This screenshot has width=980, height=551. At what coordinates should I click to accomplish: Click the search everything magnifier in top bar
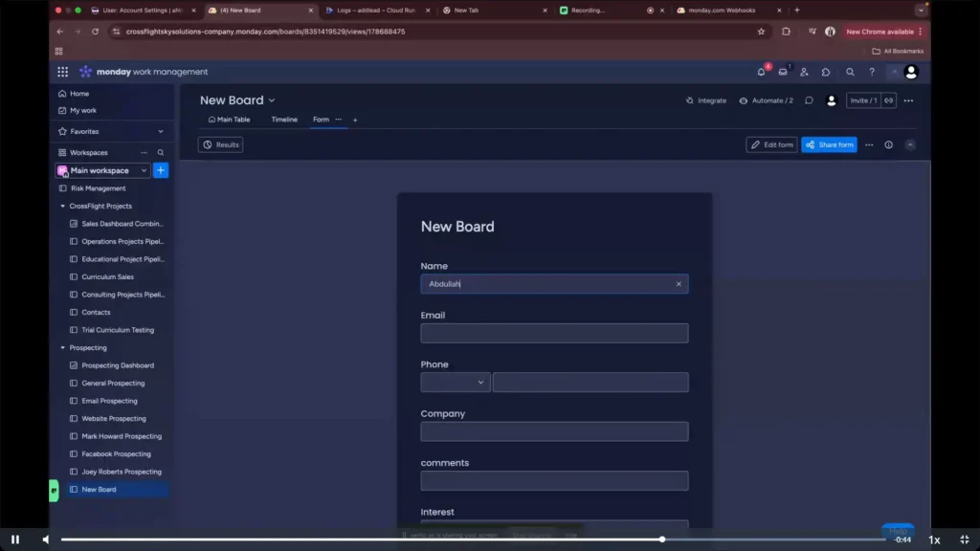click(850, 72)
